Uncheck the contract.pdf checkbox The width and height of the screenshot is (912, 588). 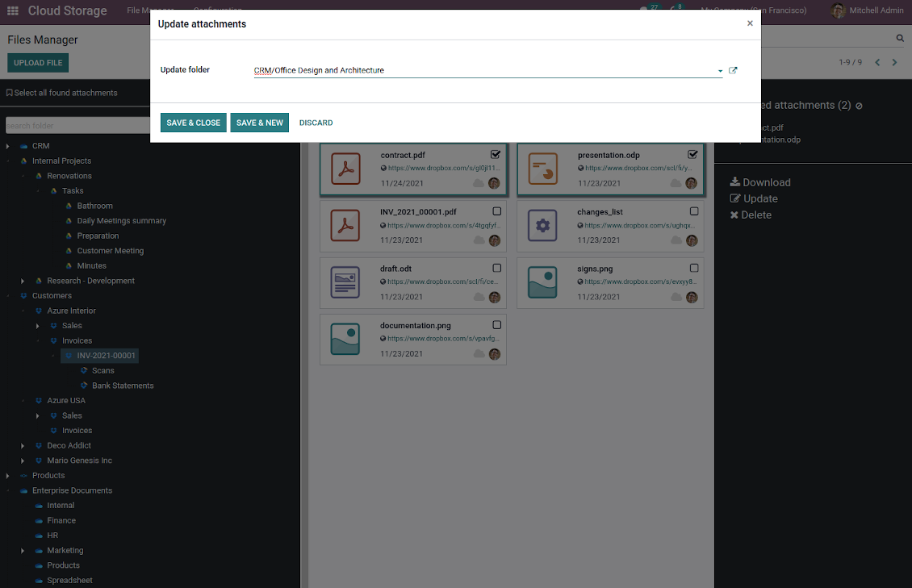(496, 154)
